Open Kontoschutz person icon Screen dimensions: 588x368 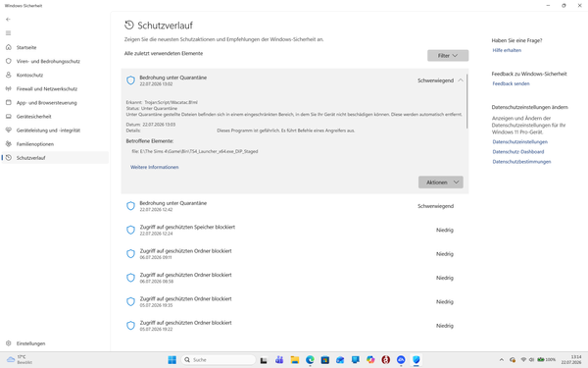pyautogui.click(x=9, y=75)
